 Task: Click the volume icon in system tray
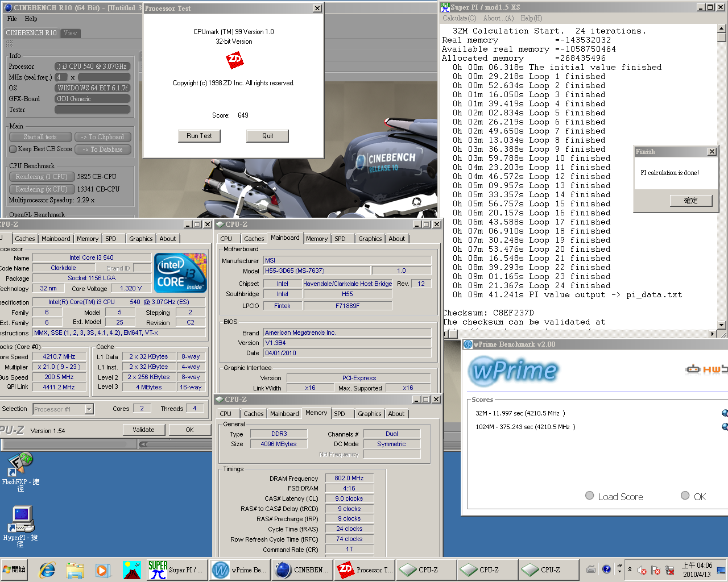click(x=642, y=569)
